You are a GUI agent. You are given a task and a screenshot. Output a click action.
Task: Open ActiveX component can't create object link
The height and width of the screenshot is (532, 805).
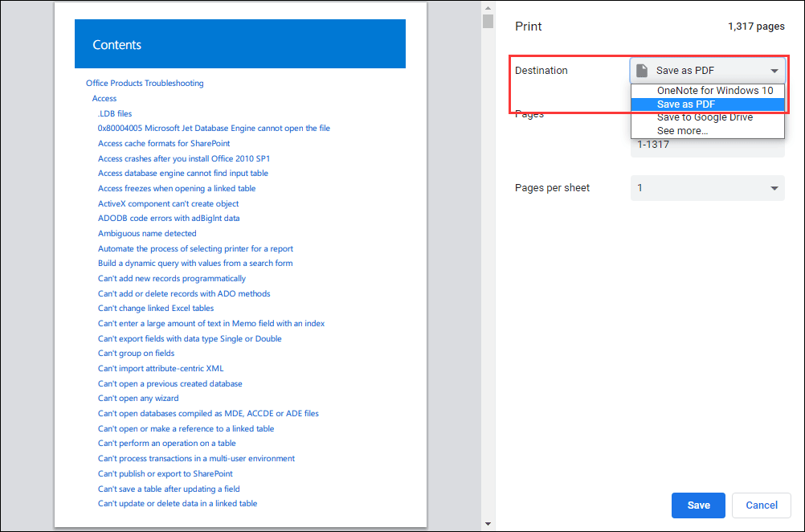(169, 204)
